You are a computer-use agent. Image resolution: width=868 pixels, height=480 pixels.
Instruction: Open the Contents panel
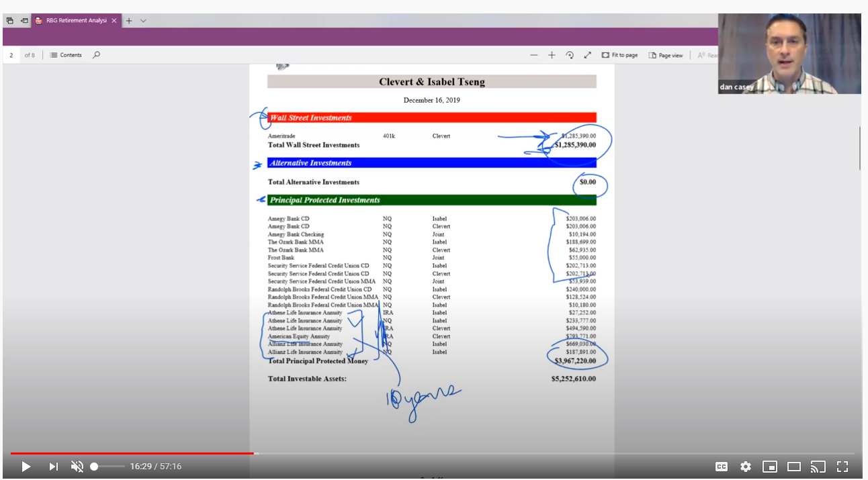pyautogui.click(x=66, y=55)
